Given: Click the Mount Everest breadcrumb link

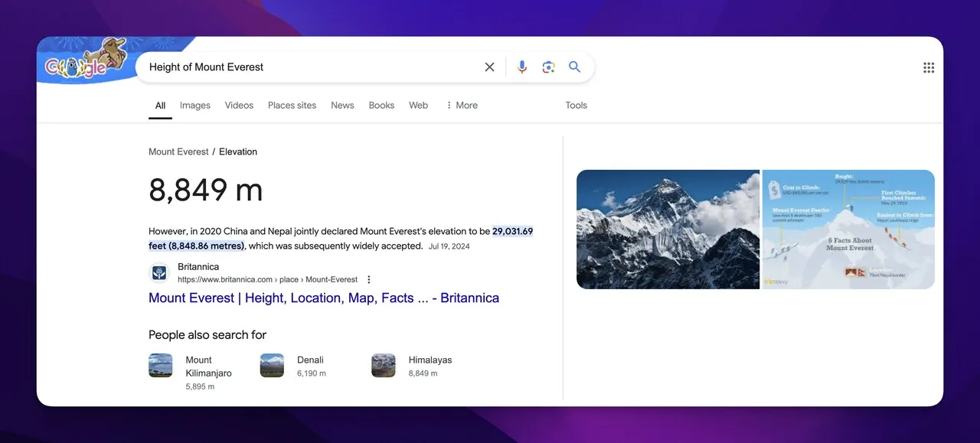Looking at the screenshot, I should (x=178, y=151).
